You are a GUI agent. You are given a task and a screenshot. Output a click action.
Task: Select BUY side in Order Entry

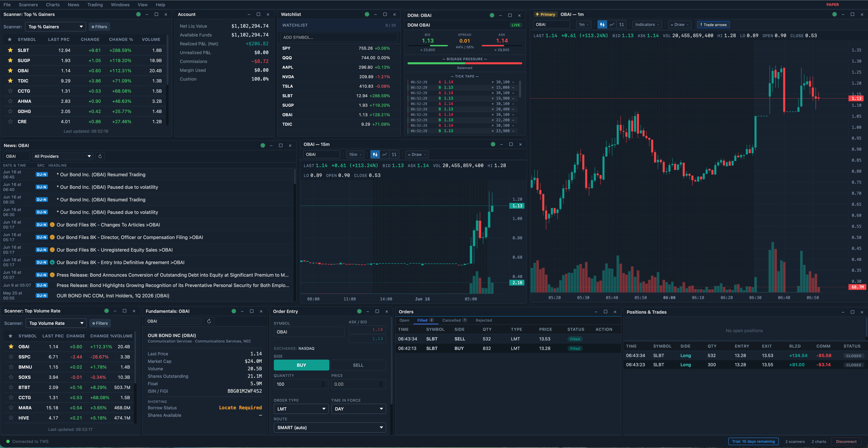(301, 365)
